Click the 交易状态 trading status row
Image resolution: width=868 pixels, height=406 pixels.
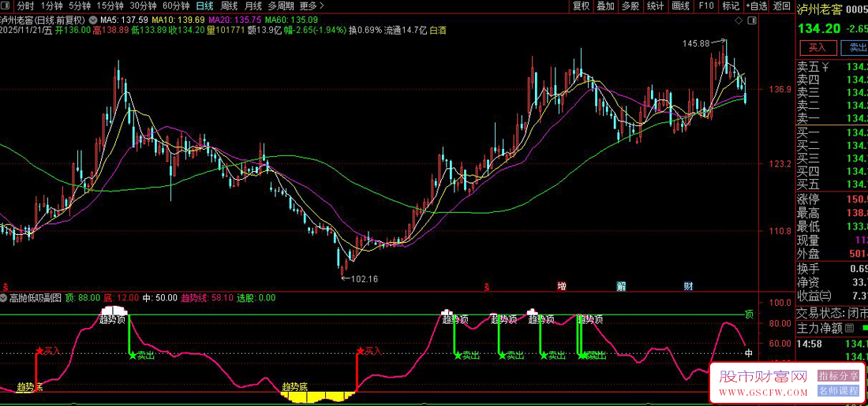(832, 312)
